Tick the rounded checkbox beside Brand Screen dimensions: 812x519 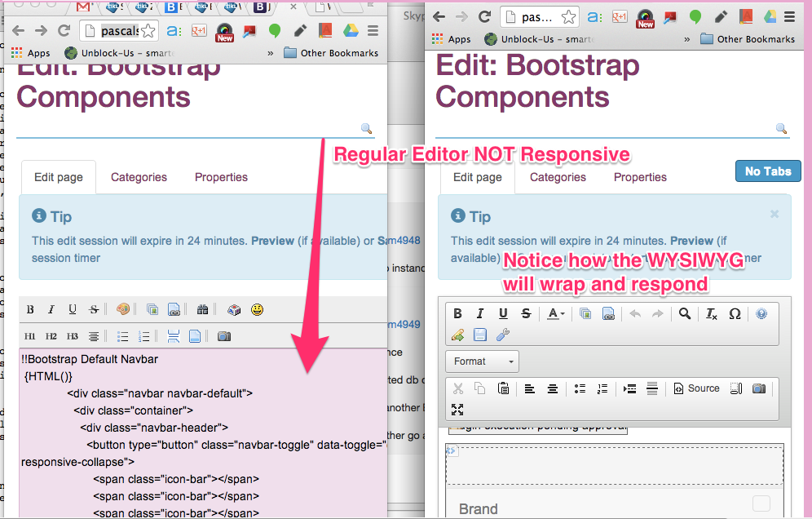point(761,503)
